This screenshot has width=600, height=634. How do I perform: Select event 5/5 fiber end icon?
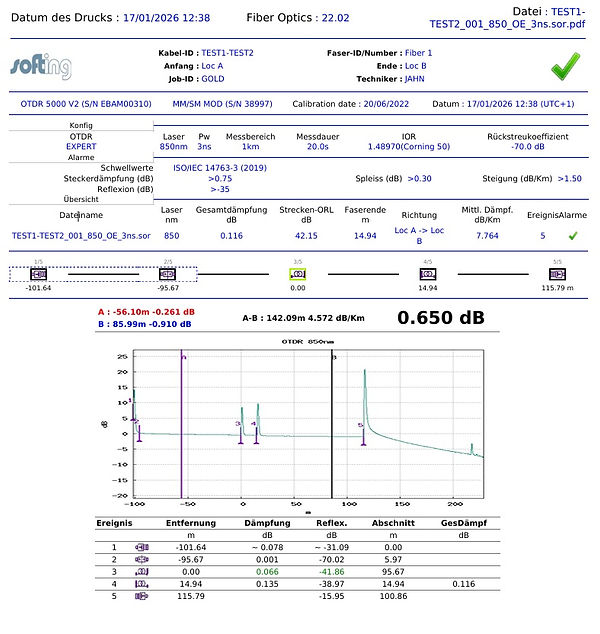[x=557, y=275]
